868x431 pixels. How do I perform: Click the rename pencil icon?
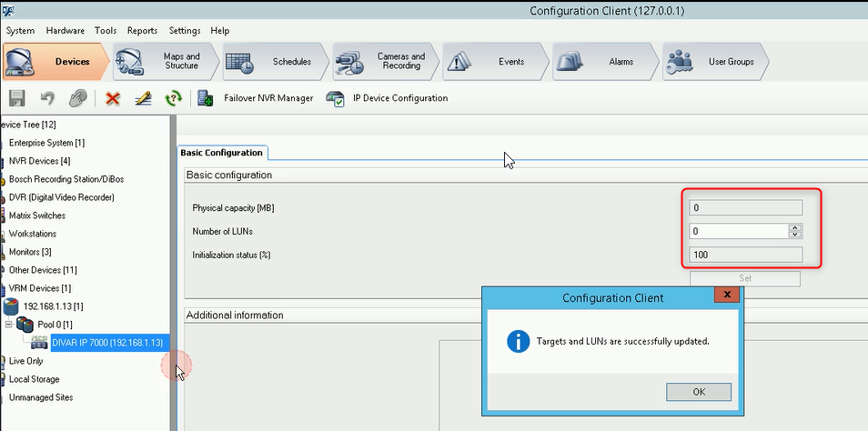(143, 98)
